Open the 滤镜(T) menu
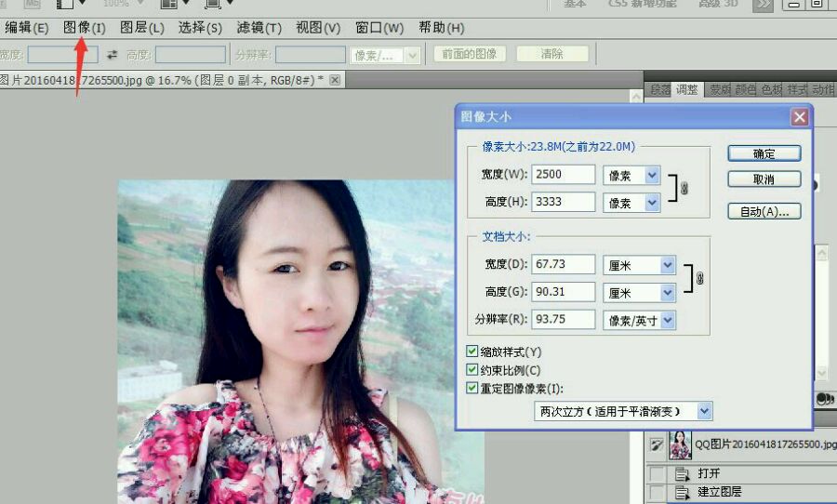This screenshot has height=504, width=837. tap(259, 28)
